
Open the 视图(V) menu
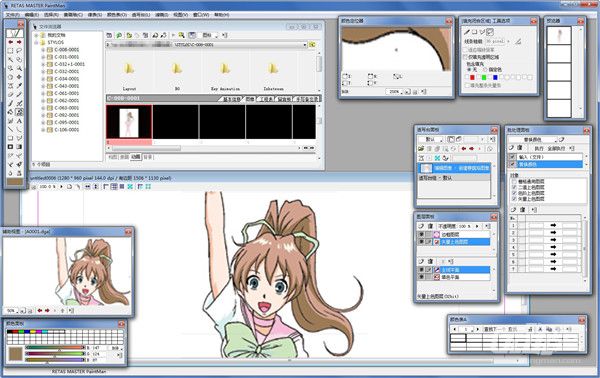click(x=180, y=15)
